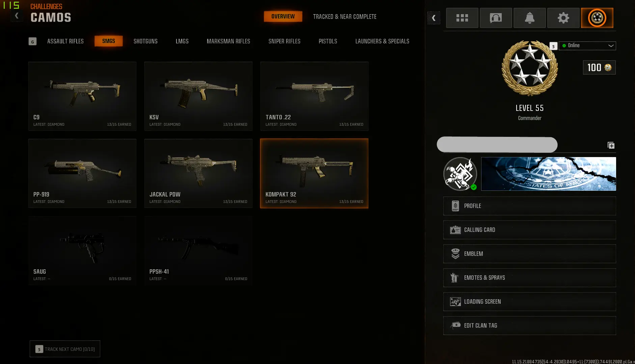Select the Overview view toggle
The image size is (635, 364).
283,17
